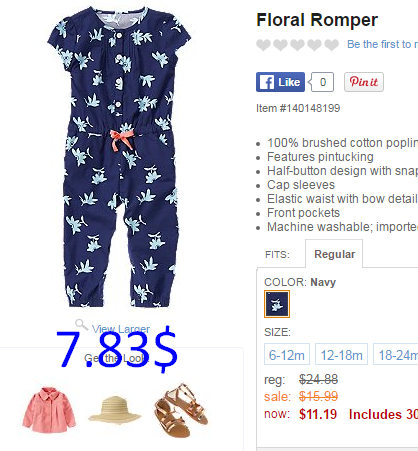Click the fifth heart rating icon
This screenshot has width=418, height=451.
click(332, 45)
